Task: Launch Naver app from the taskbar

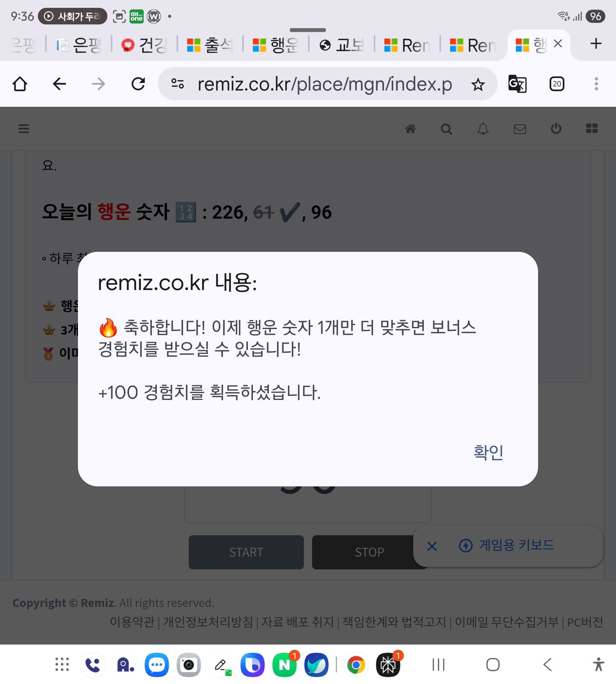Action: 284,665
